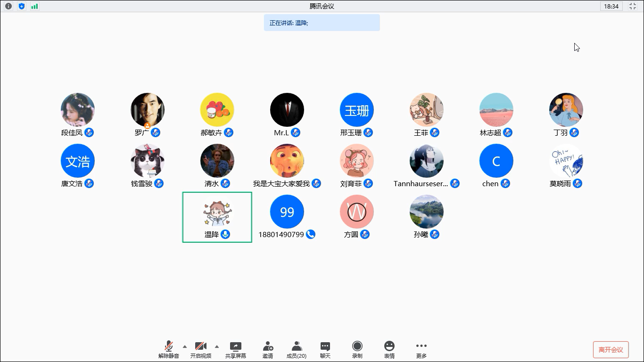Unmute microphone with 解除静音 button
This screenshot has height=362, width=644.
pyautogui.click(x=168, y=349)
